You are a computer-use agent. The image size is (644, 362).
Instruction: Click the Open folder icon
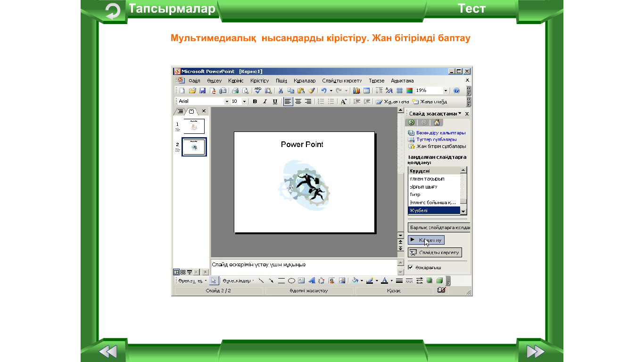(x=192, y=90)
